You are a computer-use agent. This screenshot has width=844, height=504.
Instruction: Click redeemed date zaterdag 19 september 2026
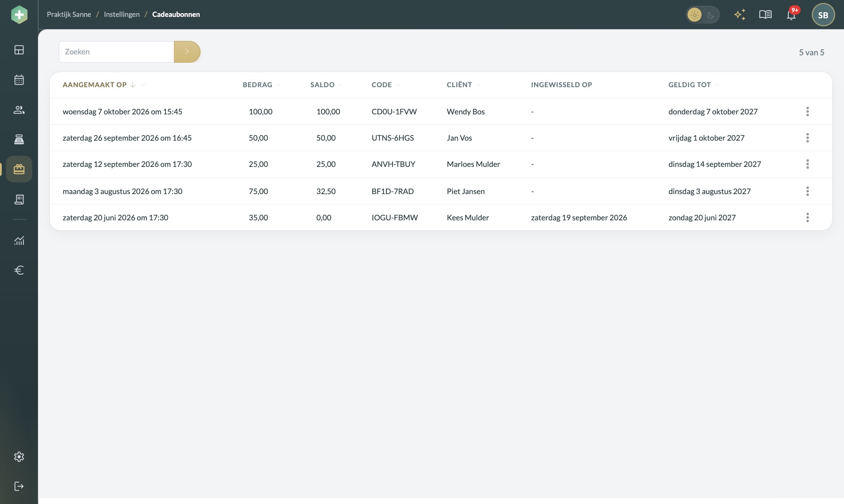coord(579,218)
